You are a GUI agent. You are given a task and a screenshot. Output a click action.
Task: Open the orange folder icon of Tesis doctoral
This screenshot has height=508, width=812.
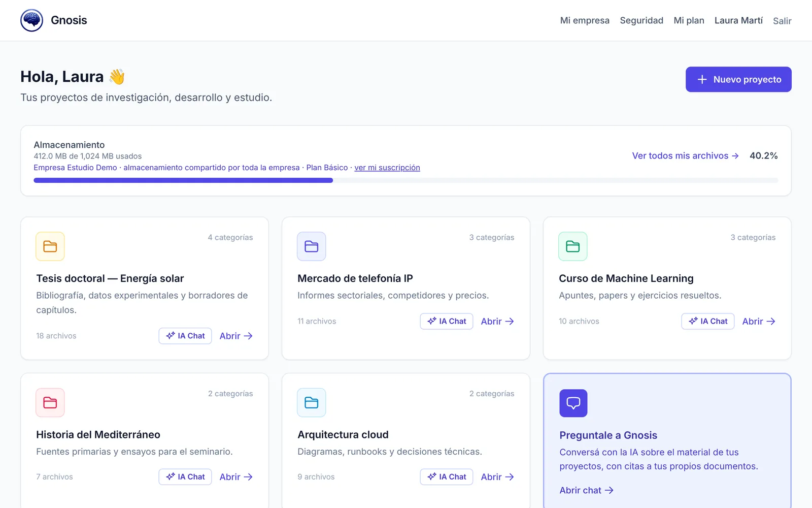[50, 246]
